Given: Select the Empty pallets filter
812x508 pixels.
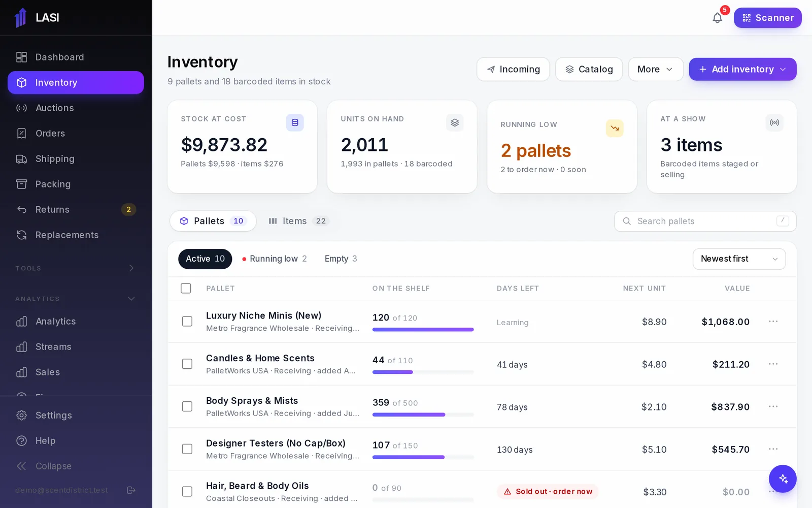Looking at the screenshot, I should [x=341, y=259].
